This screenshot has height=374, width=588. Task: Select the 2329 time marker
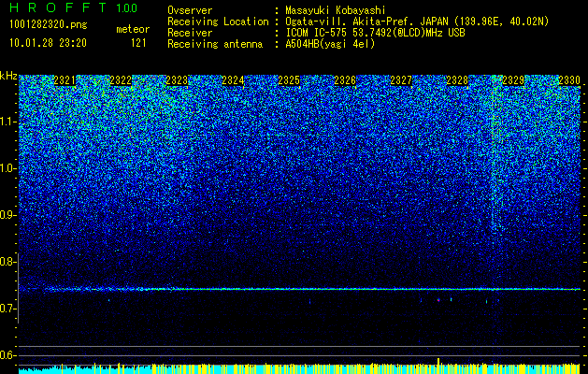click(x=513, y=80)
